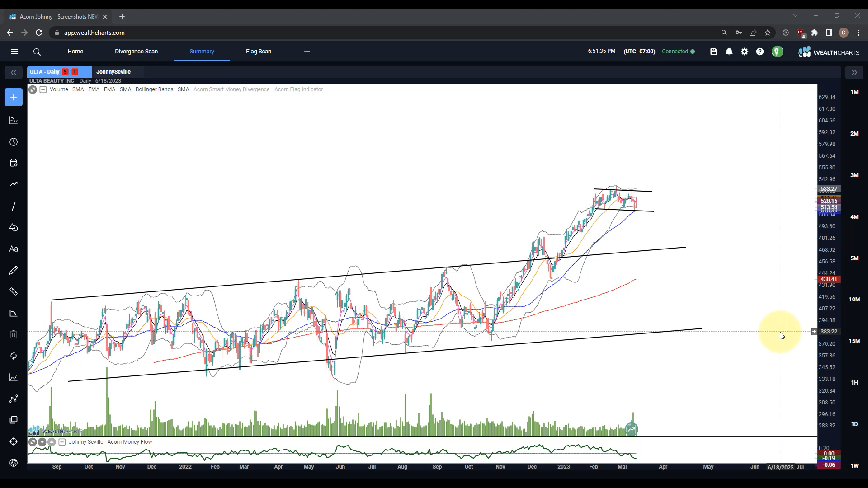The height and width of the screenshot is (488, 868).
Task: Open the copy layouts icon in sidebar
Action: [14, 420]
